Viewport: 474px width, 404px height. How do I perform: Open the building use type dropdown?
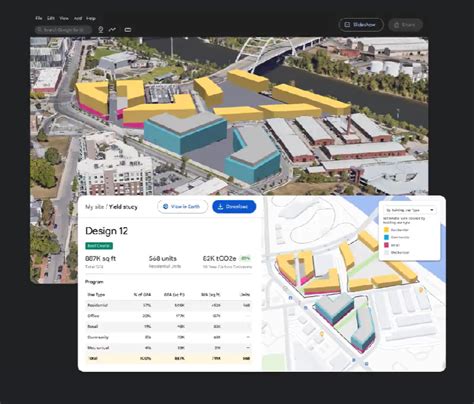[410, 210]
